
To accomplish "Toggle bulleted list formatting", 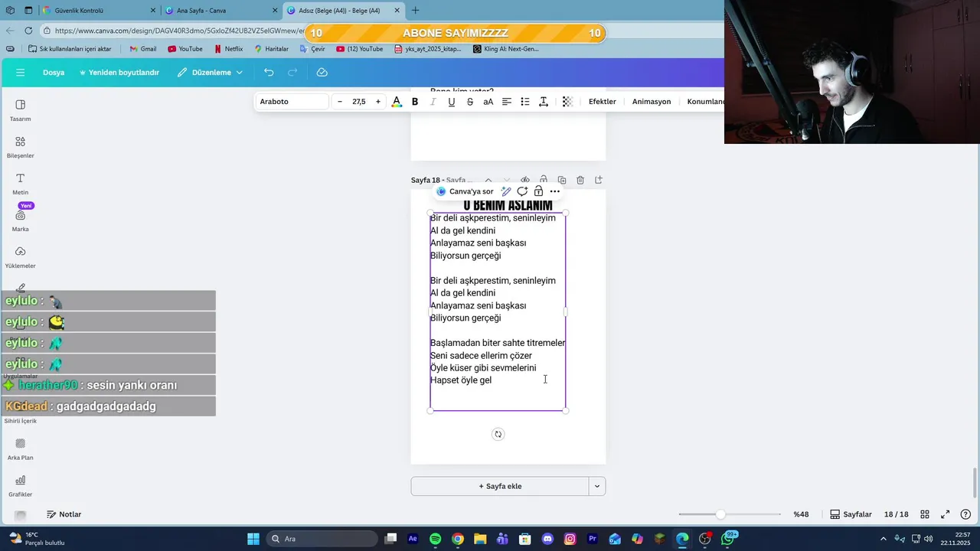I will tap(525, 102).
